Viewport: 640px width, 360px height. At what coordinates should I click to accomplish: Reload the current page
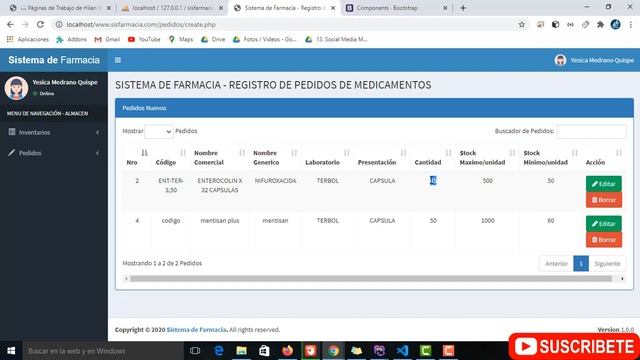click(40, 24)
